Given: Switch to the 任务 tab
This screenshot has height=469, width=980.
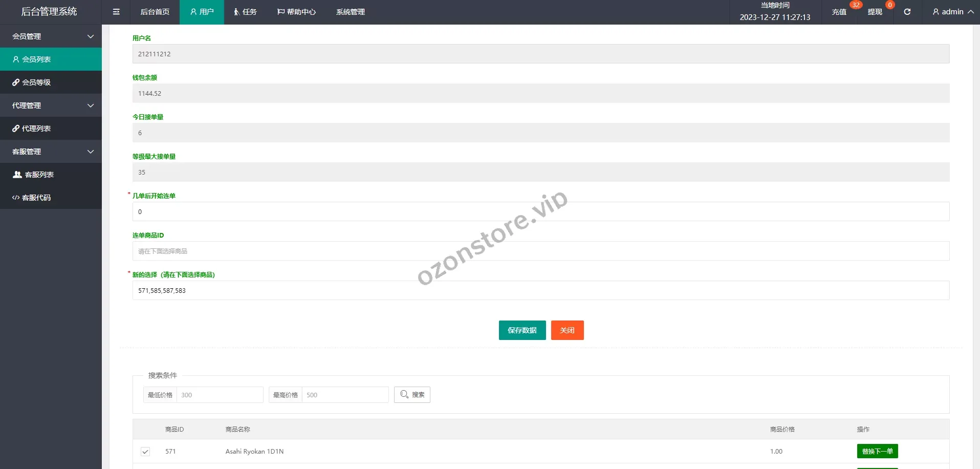Looking at the screenshot, I should coord(245,12).
